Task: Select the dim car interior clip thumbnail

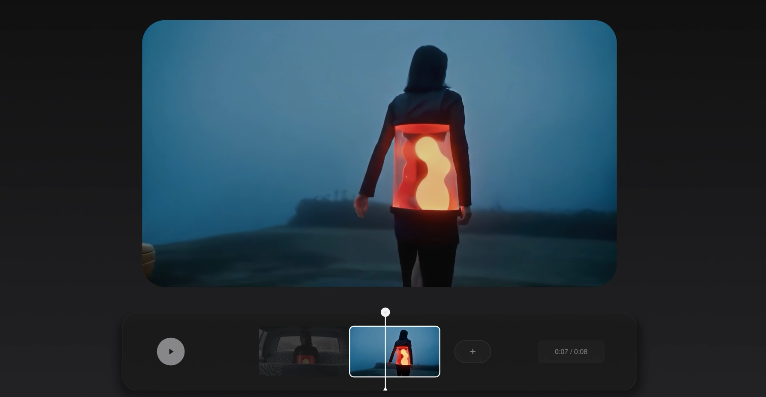Action: tap(303, 352)
